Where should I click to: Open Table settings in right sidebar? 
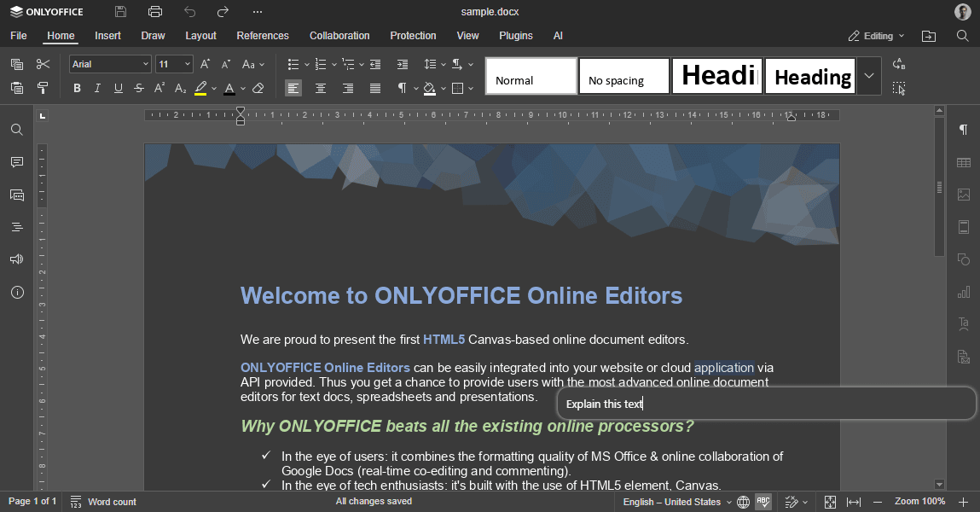(x=964, y=162)
